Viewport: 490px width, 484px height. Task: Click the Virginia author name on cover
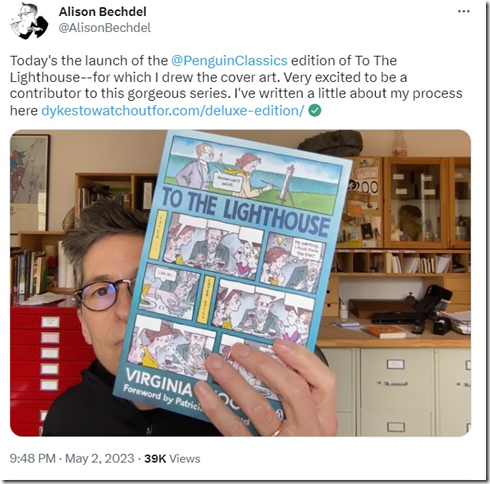tap(158, 381)
